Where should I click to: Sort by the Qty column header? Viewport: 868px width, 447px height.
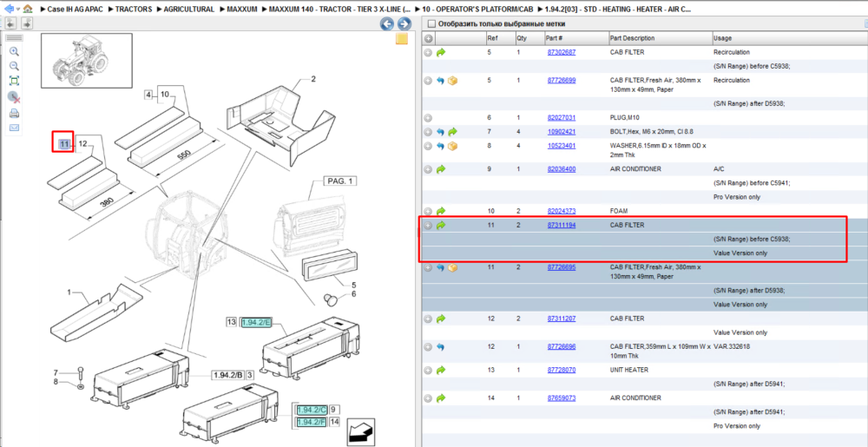[529, 39]
